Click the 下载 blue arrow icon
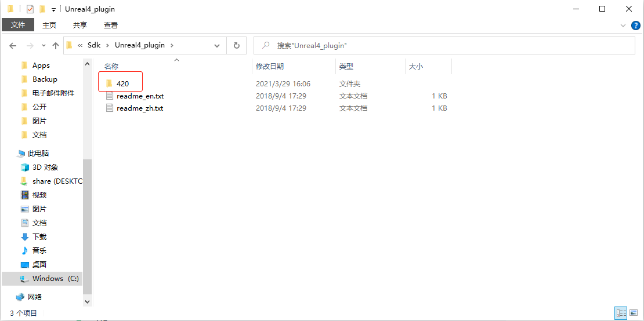 (25, 237)
